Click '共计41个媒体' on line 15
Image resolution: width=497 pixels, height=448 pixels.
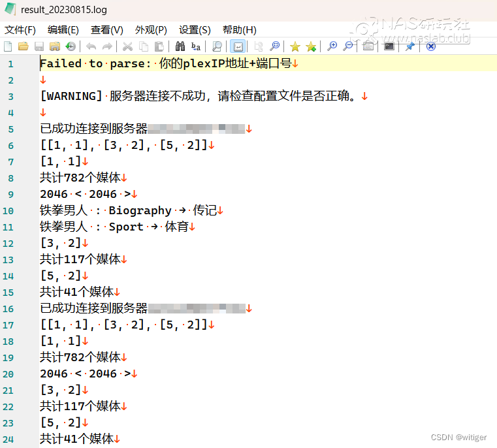[x=76, y=292]
